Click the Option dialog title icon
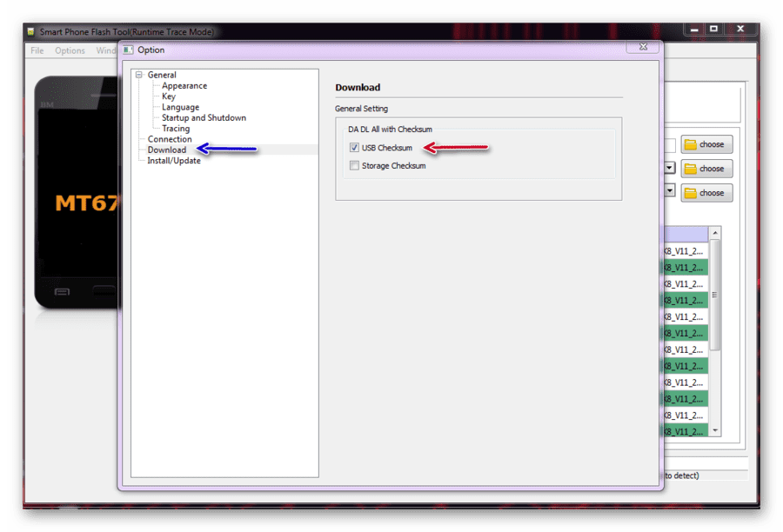Viewport: 783px width, 532px height. (x=128, y=50)
